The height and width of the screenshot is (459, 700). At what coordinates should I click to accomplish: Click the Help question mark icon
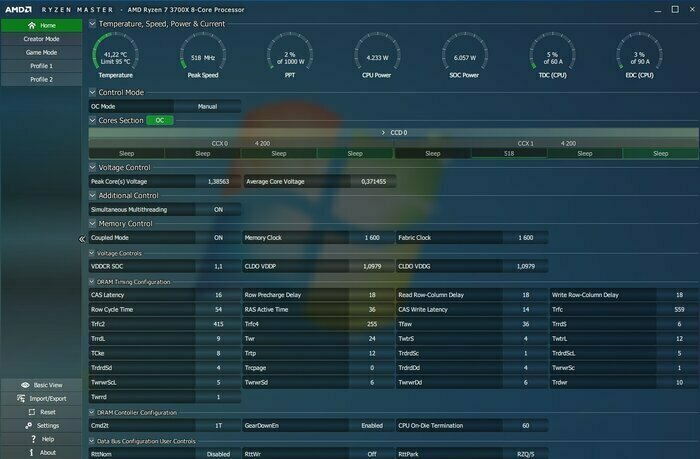[33, 439]
